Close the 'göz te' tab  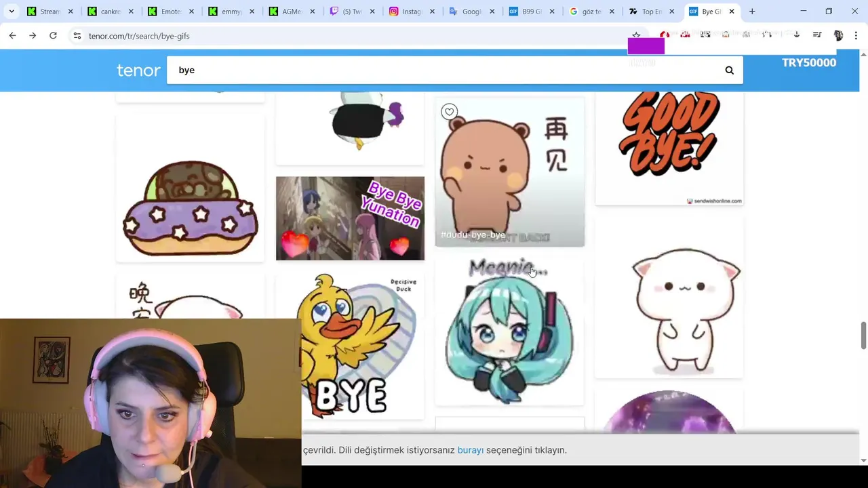pos(612,12)
